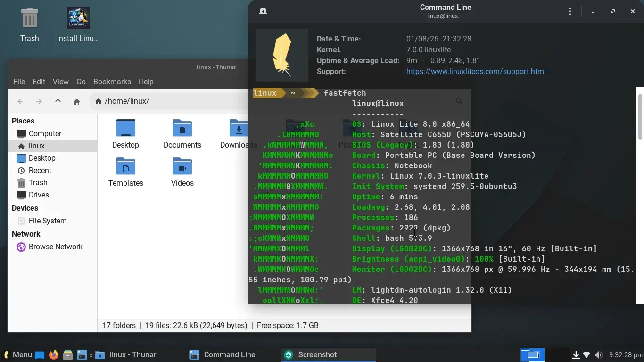644x362 pixels.
Task: Click the Command Line window scrollbar
Action: [x=640, y=116]
